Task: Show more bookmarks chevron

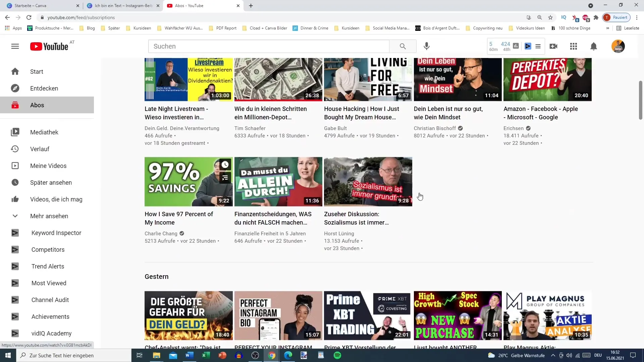Action: click(607, 28)
